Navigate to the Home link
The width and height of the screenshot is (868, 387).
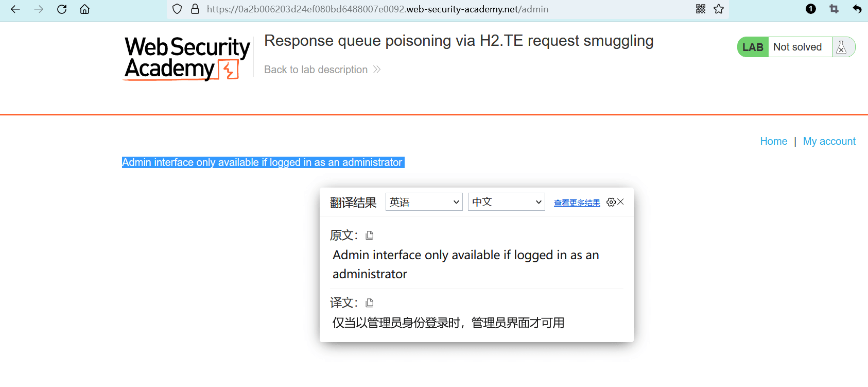click(773, 141)
